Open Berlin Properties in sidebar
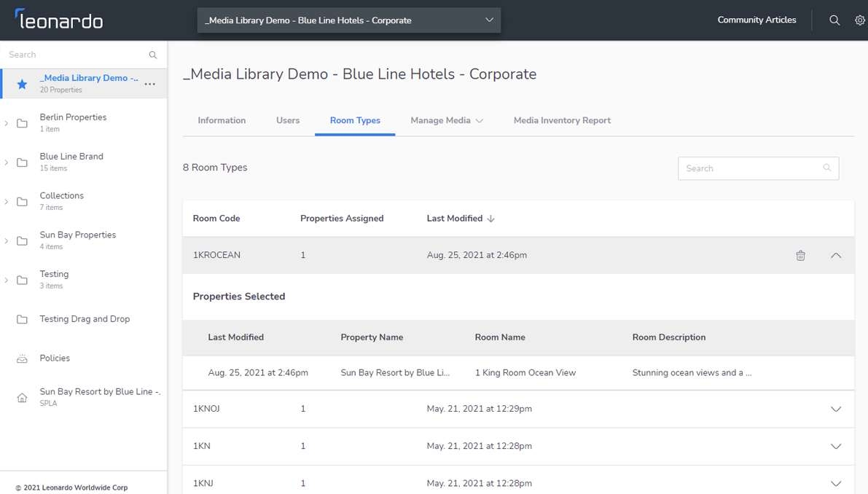The width and height of the screenshot is (868, 494). 73,117
